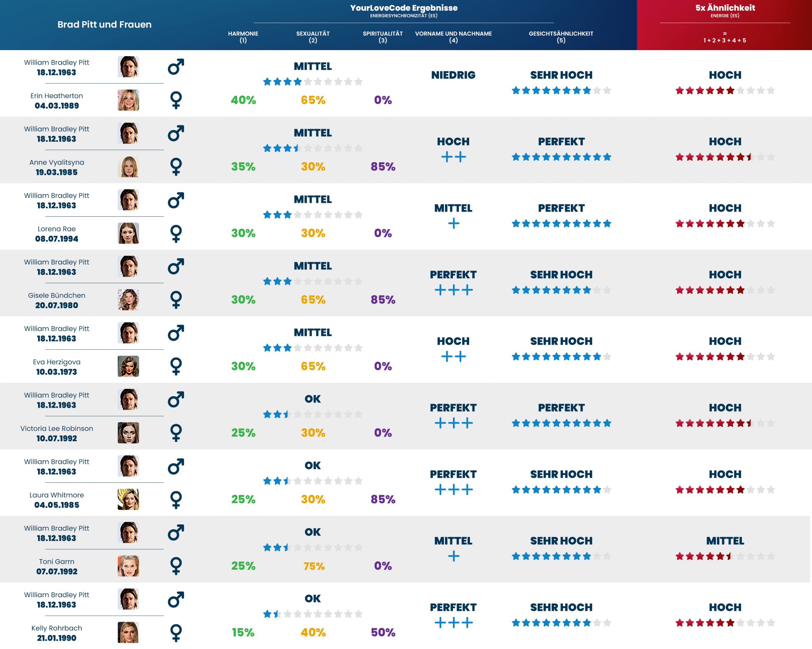Viewport: 812px width, 649px height.
Task: Click the single plus icon in Lorena Rae's row
Action: [454, 223]
